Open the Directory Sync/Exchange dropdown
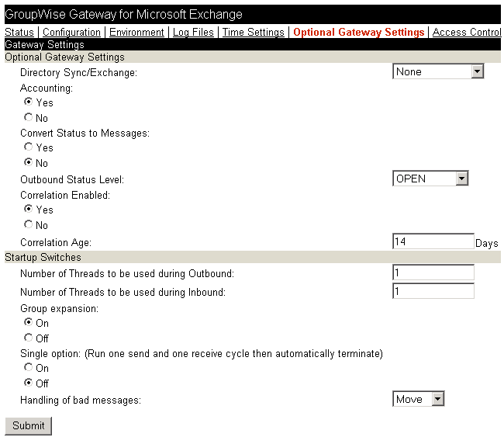The width and height of the screenshot is (504, 444). [438, 71]
